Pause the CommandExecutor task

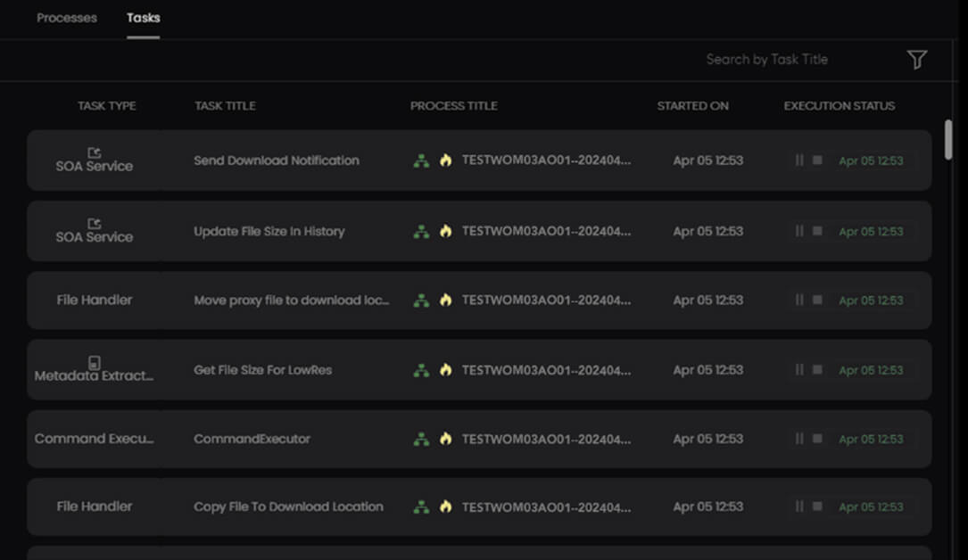click(799, 439)
